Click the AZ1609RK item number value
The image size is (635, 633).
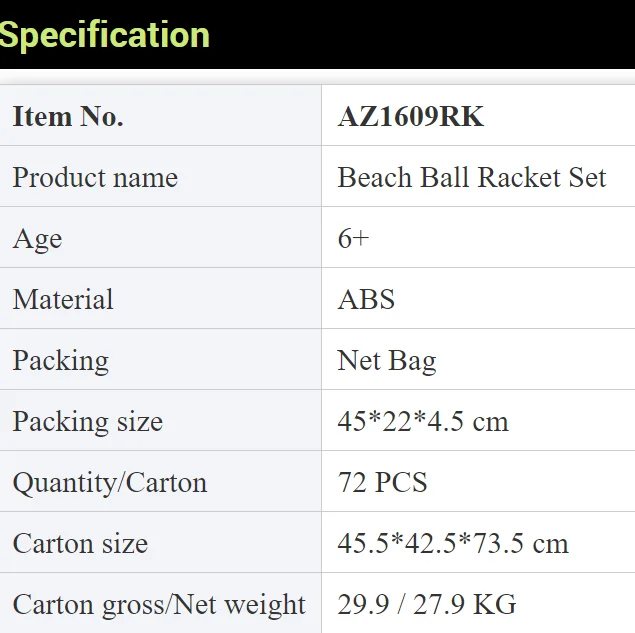pos(411,117)
